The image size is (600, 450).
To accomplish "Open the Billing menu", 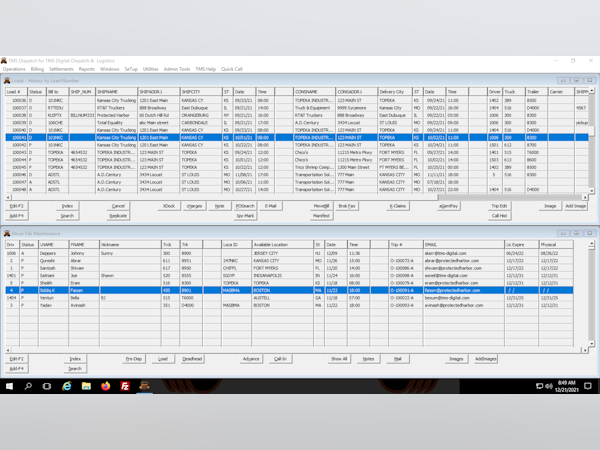I will [37, 69].
